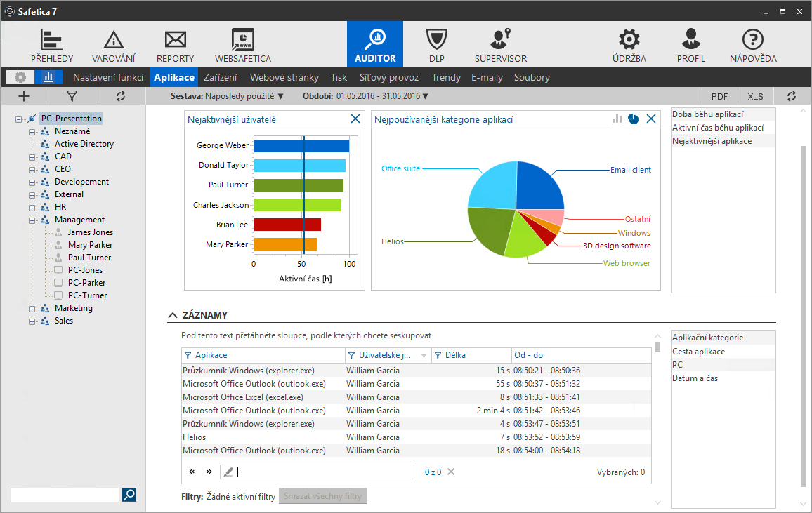Export the report as XLS
The height and width of the screenshot is (513, 812).
coord(755,96)
